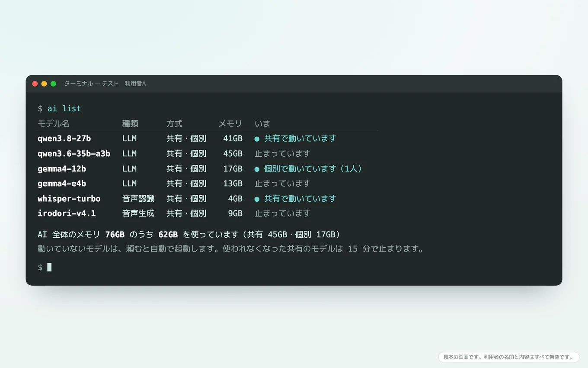Click the yellow minimize window button

[x=44, y=84]
